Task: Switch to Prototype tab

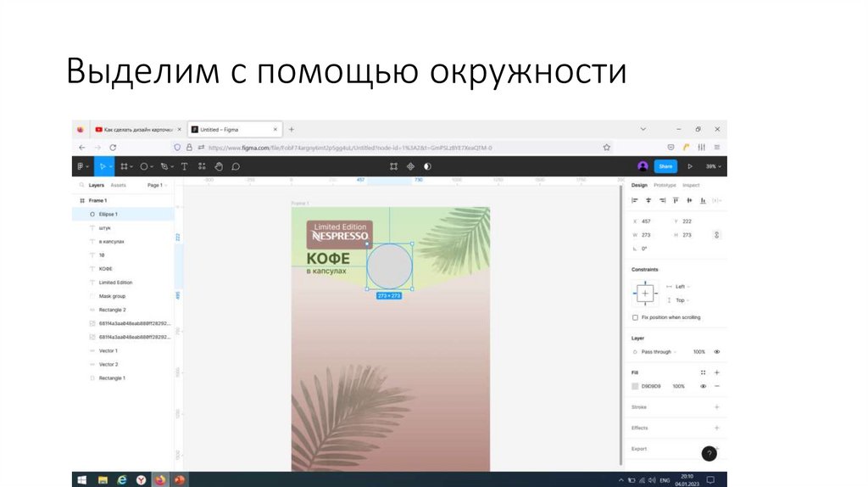Action: pyautogui.click(x=665, y=185)
